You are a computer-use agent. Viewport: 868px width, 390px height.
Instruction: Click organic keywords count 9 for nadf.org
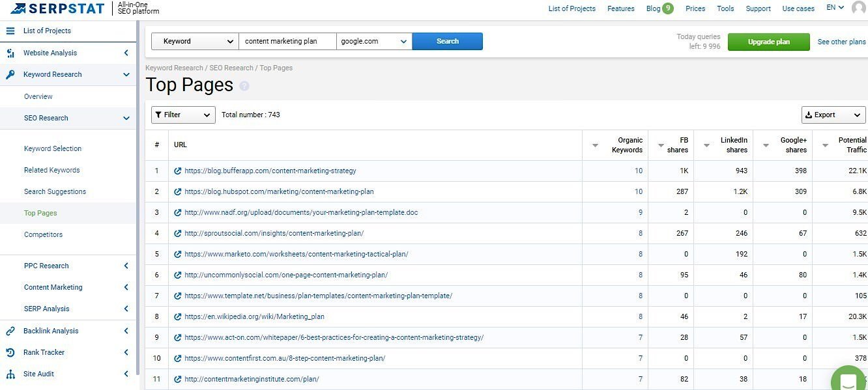[x=641, y=212]
